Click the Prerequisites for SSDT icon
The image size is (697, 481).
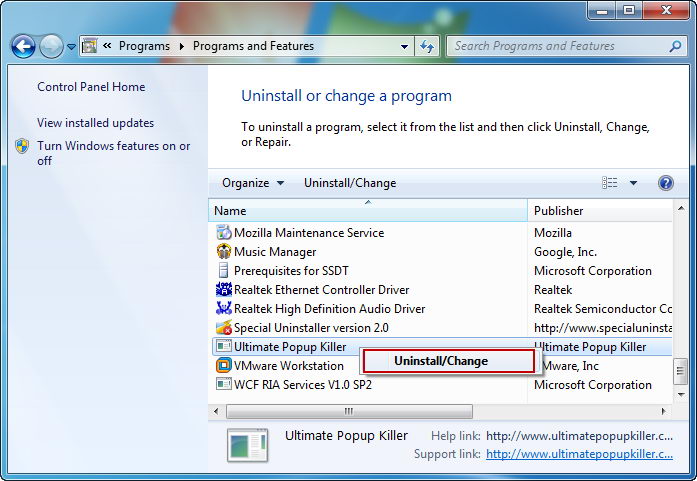[x=224, y=271]
